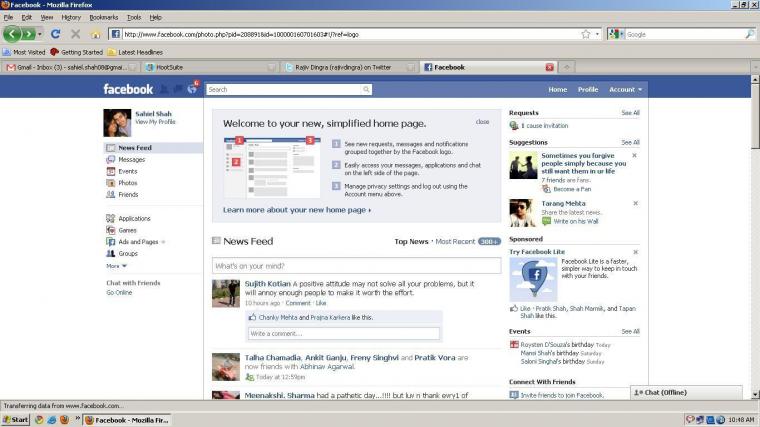760x427 pixels.
Task: Click View My Profile link
Action: click(x=155, y=122)
